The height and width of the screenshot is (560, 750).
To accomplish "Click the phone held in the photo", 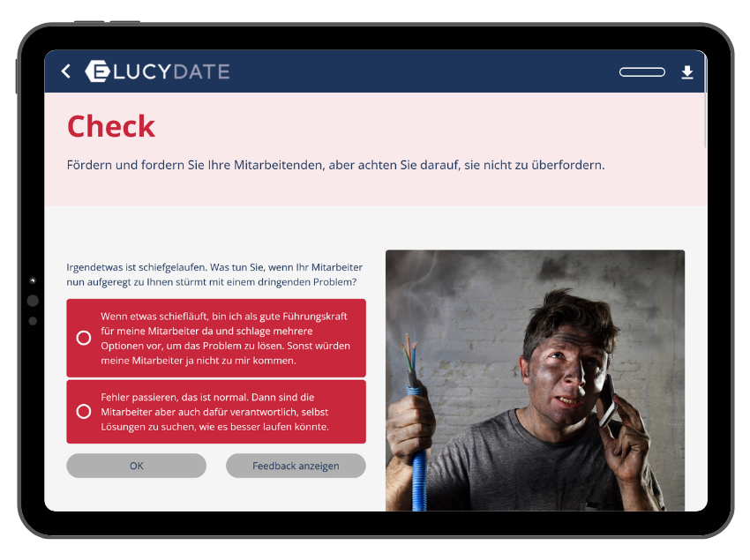I will pos(606,400).
